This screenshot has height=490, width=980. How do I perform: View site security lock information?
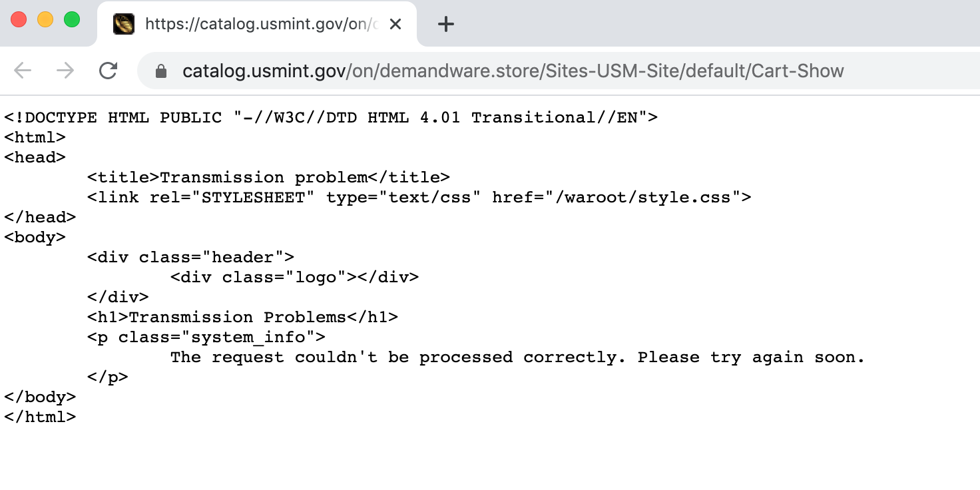point(160,71)
